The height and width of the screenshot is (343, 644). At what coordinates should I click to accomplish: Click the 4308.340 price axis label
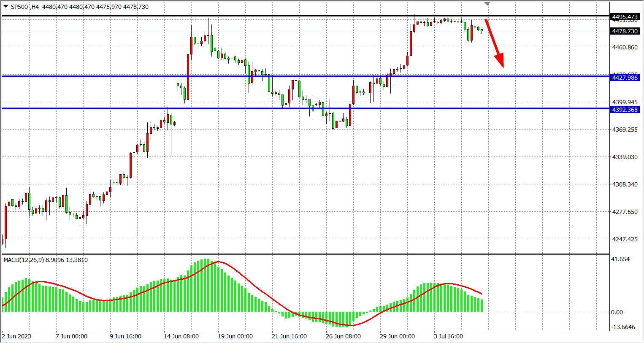[x=625, y=184]
